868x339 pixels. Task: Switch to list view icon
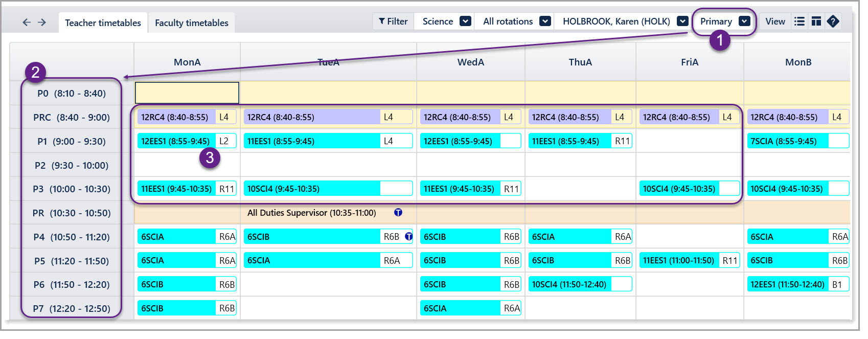click(x=800, y=21)
